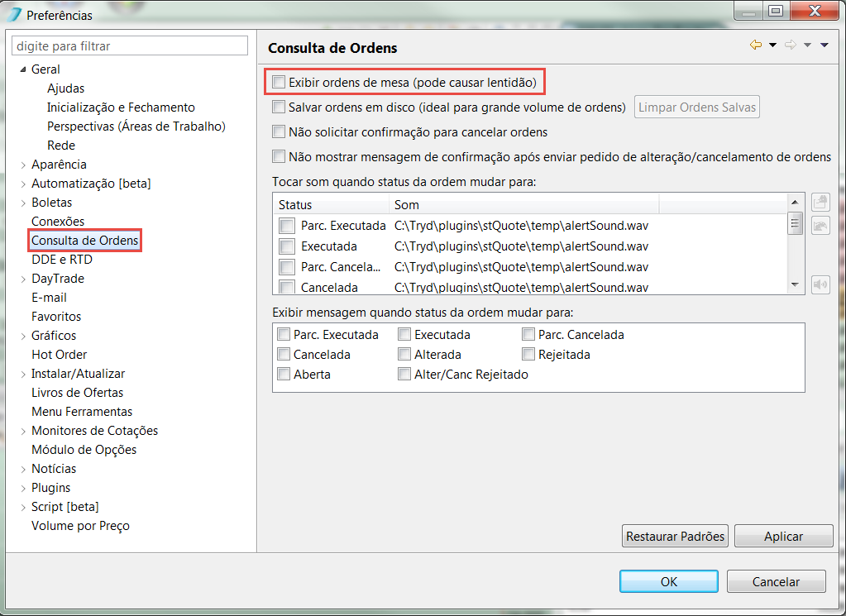Open Inicialização e Fechamento settings

(x=121, y=107)
